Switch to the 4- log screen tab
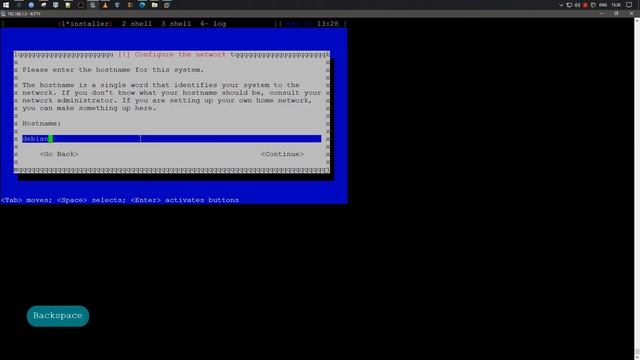The image size is (640, 360). (x=213, y=24)
